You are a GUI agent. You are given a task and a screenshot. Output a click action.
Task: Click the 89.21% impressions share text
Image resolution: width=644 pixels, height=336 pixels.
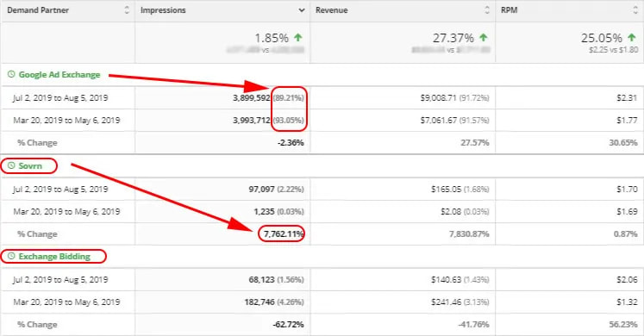tap(289, 97)
